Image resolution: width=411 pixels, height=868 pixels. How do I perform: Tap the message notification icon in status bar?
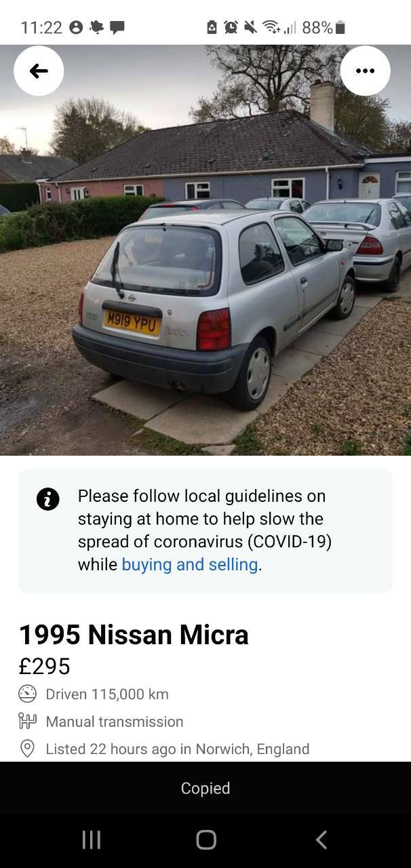coord(117,27)
